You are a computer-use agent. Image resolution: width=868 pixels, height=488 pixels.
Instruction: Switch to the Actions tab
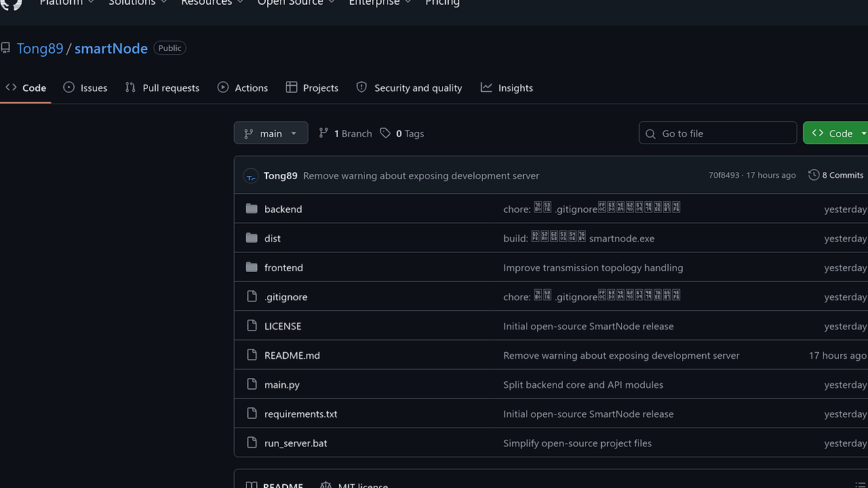[242, 87]
